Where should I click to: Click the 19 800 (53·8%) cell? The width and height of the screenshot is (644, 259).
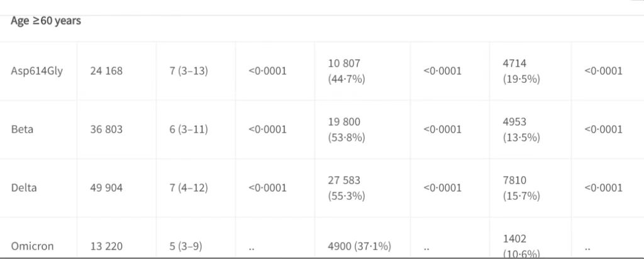click(347, 129)
